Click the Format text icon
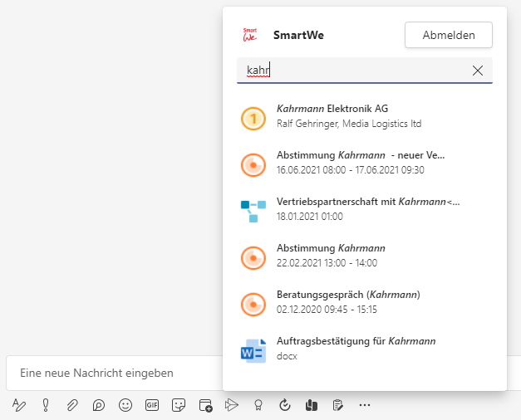The image size is (521, 420). coord(19,405)
